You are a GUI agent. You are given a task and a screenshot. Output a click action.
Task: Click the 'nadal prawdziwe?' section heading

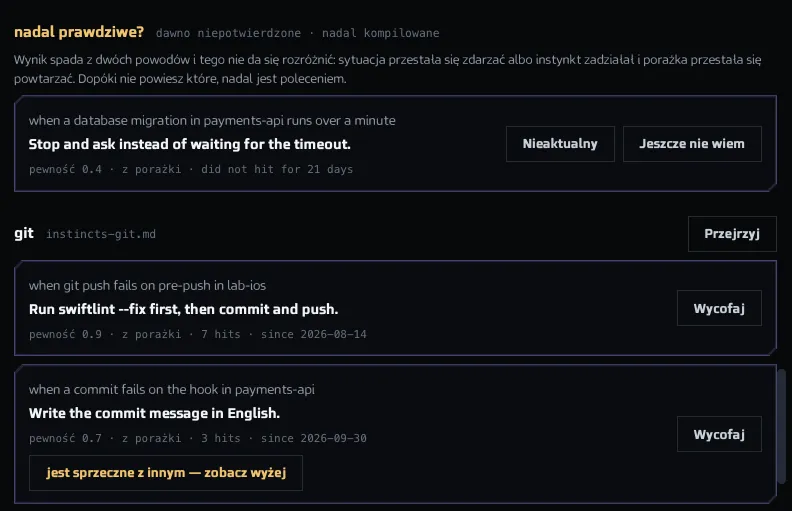point(79,32)
